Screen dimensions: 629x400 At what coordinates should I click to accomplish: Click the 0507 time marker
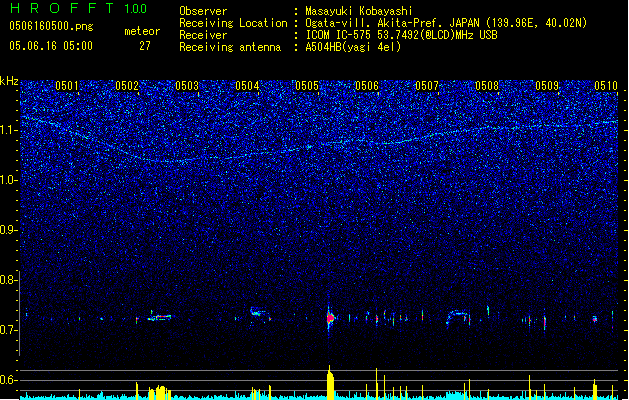(x=427, y=86)
